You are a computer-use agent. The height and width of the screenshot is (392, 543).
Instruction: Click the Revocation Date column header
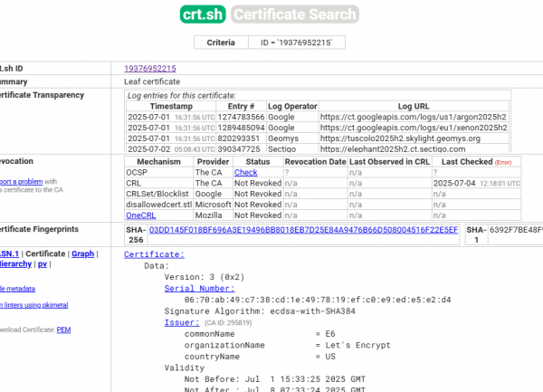pos(315,162)
